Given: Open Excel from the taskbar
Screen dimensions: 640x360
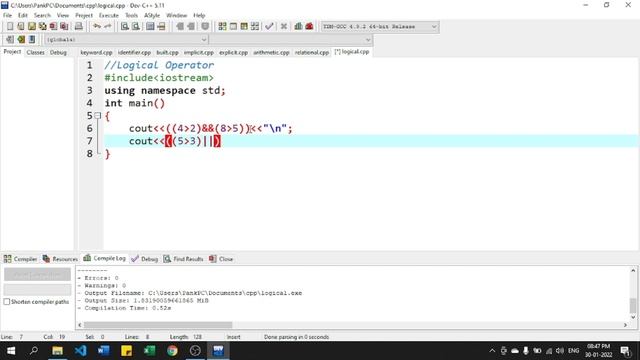Looking at the screenshot, I should [x=149, y=351].
